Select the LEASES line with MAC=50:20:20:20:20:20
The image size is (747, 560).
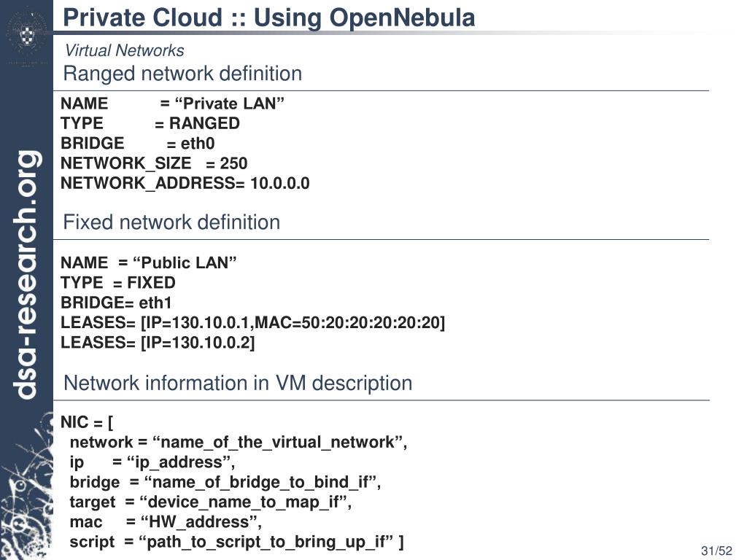click(x=252, y=323)
